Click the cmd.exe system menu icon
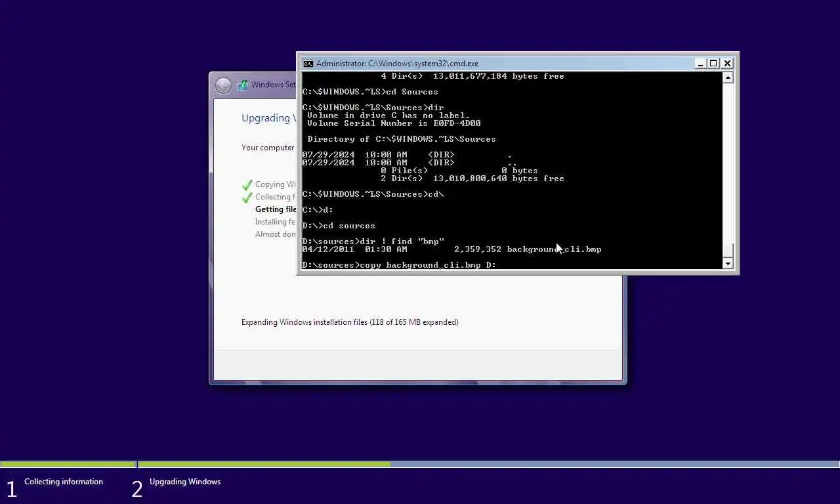The image size is (840, 504). click(308, 64)
